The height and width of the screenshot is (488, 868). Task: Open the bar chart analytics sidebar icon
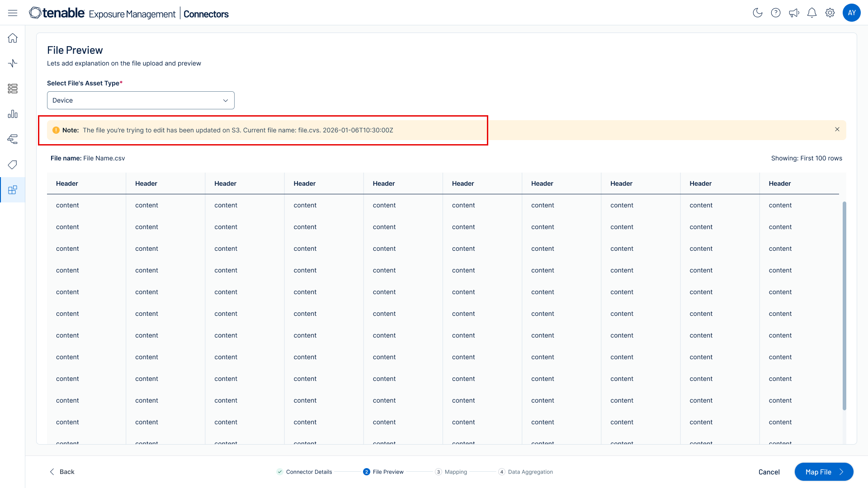pos(13,114)
